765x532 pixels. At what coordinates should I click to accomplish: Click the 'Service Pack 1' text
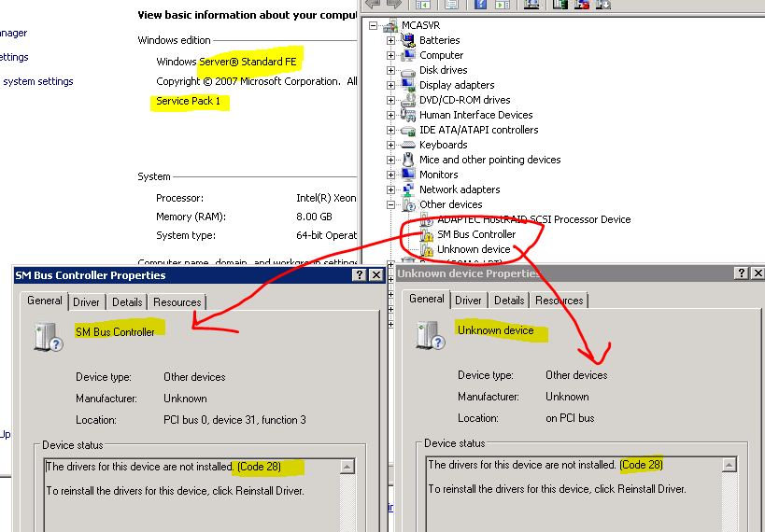click(x=188, y=101)
